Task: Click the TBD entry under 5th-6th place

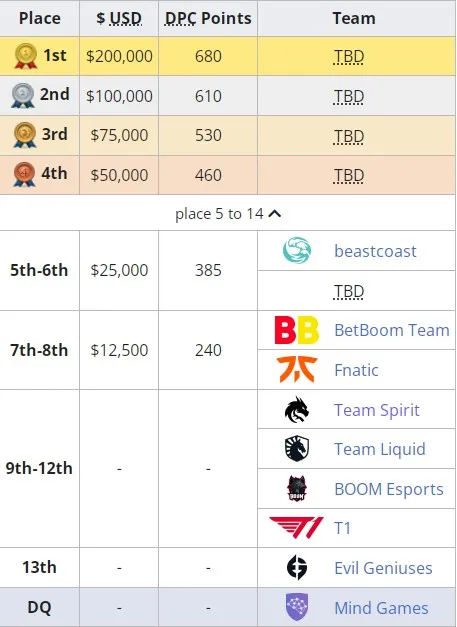Action: tap(348, 292)
